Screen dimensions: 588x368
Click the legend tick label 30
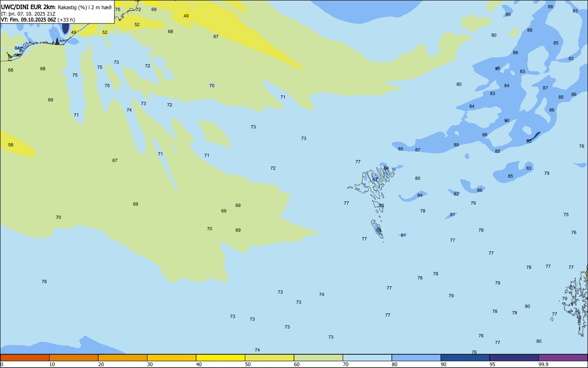click(150, 364)
